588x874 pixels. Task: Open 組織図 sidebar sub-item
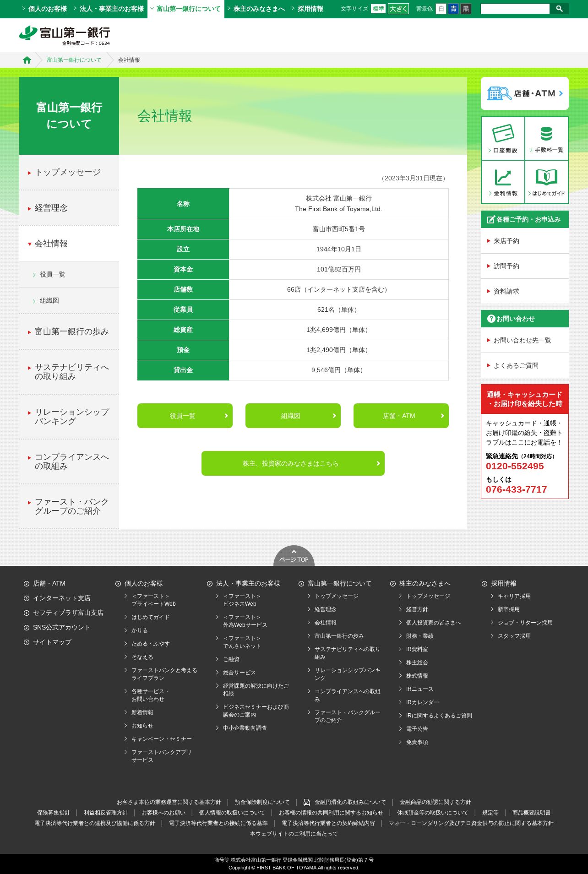tap(69, 301)
